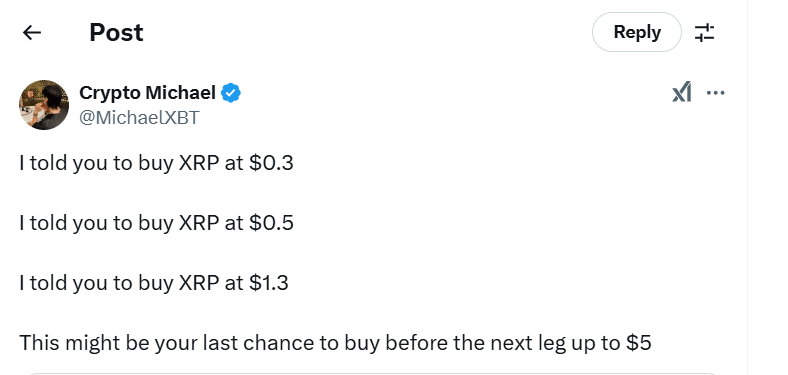The width and height of the screenshot is (788, 375).
Task: Click the Reply button
Action: point(637,32)
